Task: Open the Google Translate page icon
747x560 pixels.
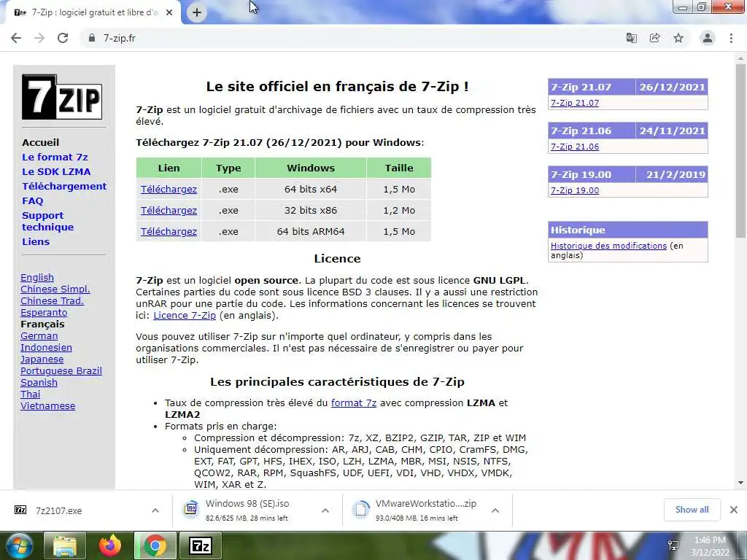Action: (x=631, y=38)
